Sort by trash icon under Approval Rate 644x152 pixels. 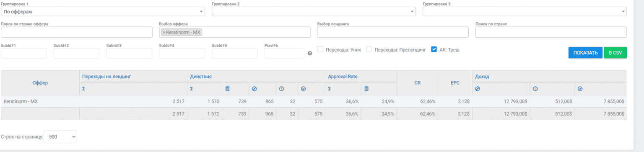click(x=366, y=89)
